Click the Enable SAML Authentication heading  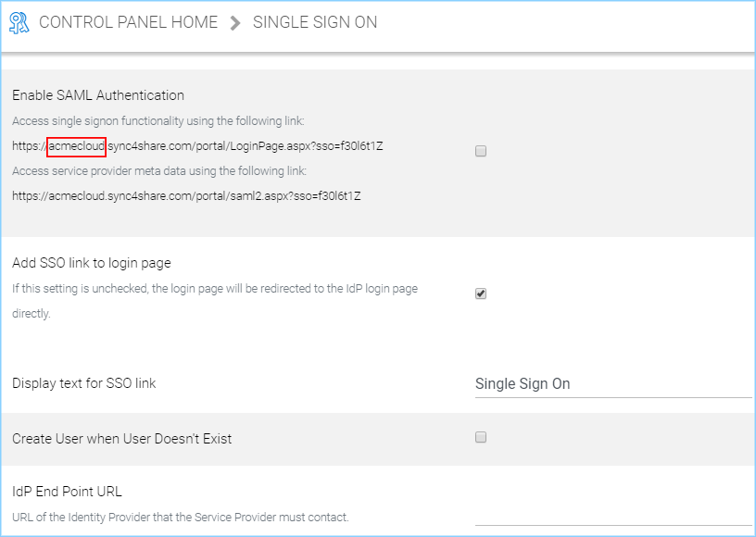click(98, 95)
